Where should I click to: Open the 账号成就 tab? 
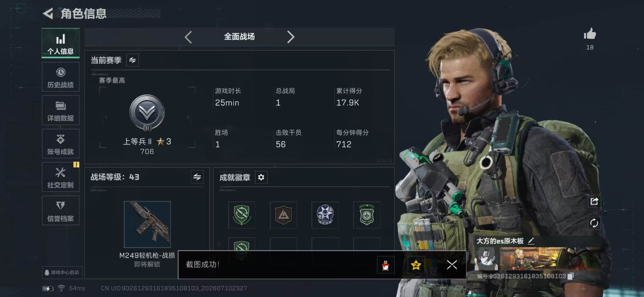coord(61,144)
